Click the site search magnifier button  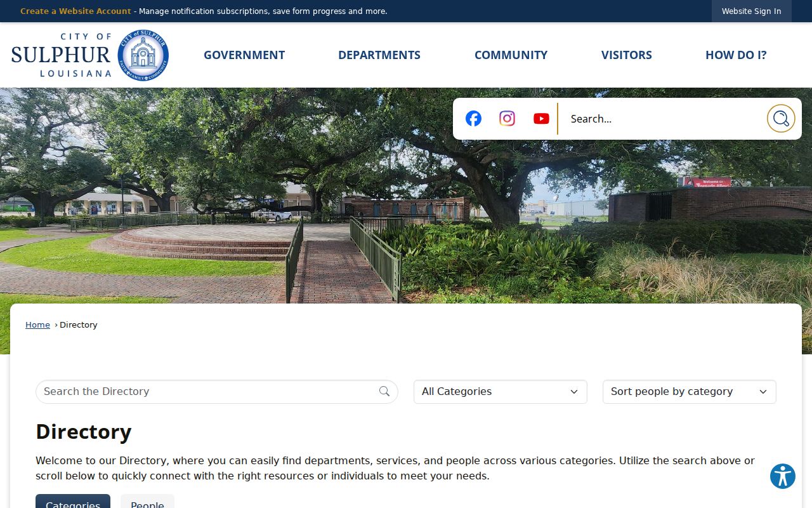click(781, 119)
